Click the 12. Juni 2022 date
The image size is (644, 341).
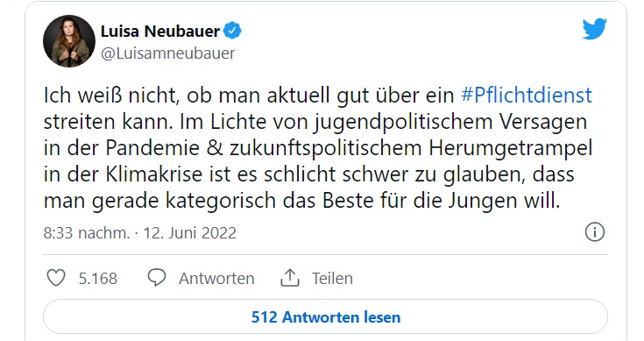pyautogui.click(x=190, y=233)
